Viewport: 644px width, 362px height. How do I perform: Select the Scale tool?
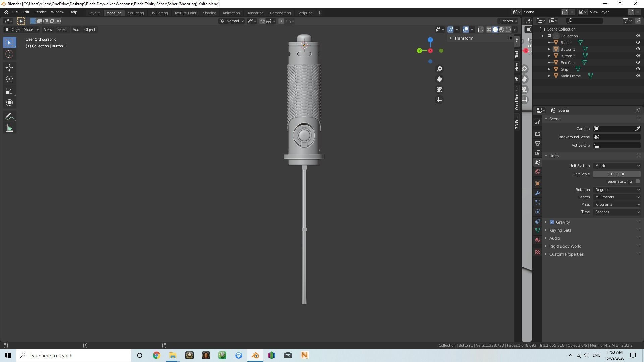point(9,91)
